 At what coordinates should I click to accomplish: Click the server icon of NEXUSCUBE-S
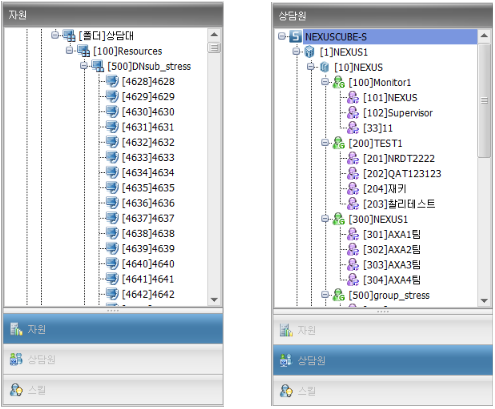coord(295,36)
